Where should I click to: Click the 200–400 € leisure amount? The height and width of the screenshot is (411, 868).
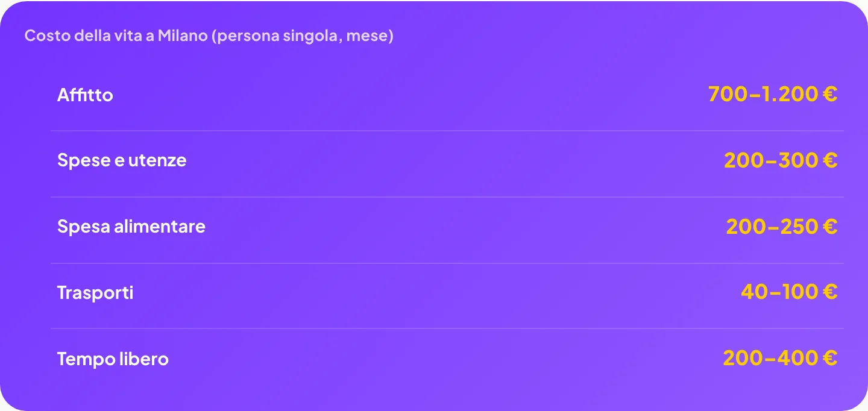pyautogui.click(x=780, y=359)
